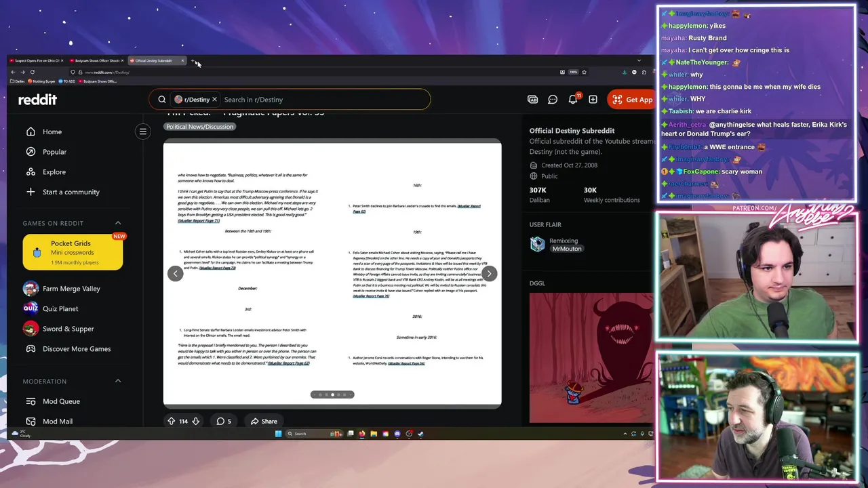Screen dimensions: 868x488
Task: Click the gallery page indicator dots
Action: [332, 394]
